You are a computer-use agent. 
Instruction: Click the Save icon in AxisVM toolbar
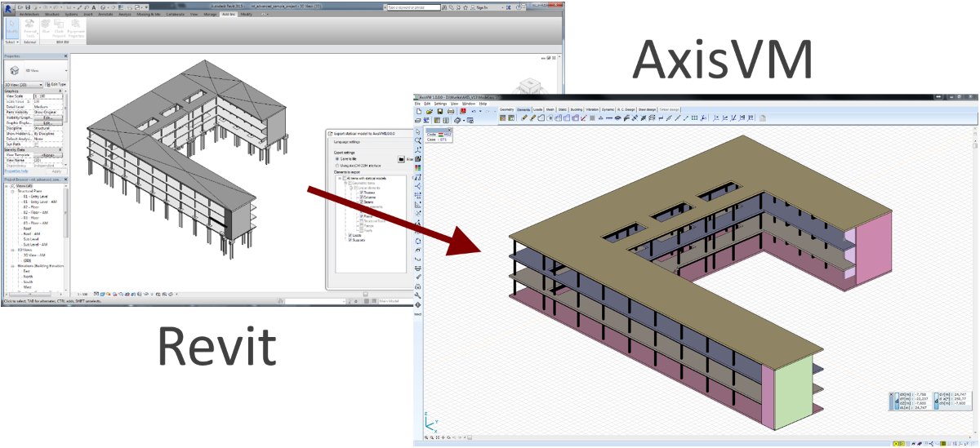[x=440, y=112]
